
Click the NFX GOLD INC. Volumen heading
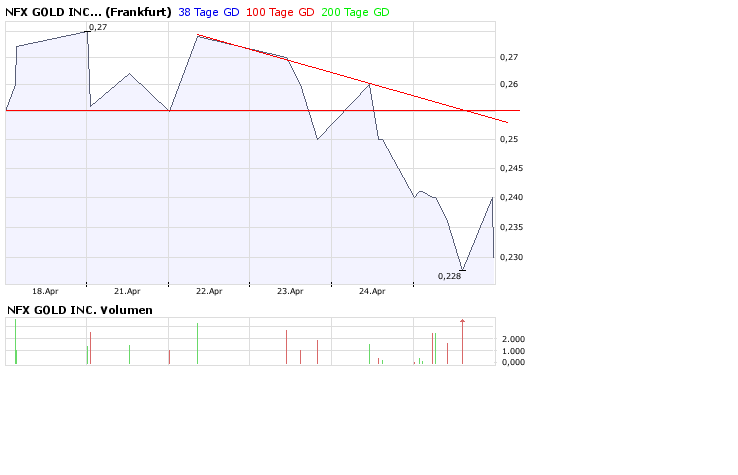click(80, 310)
